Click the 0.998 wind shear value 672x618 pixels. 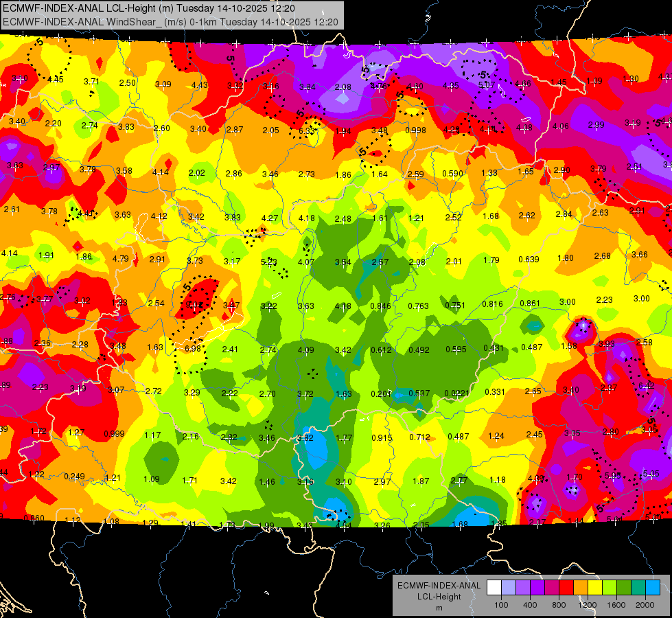coord(415,130)
